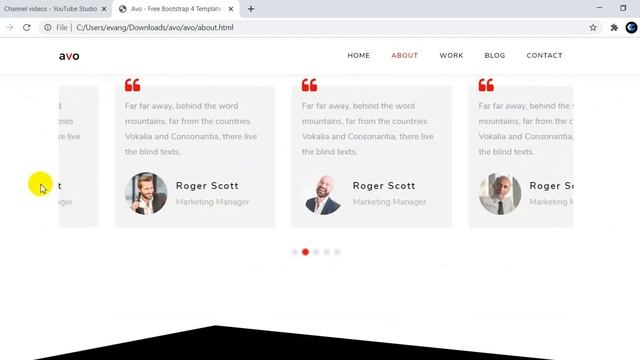Click older man with tie avatar
640x360 pixels.
(500, 193)
